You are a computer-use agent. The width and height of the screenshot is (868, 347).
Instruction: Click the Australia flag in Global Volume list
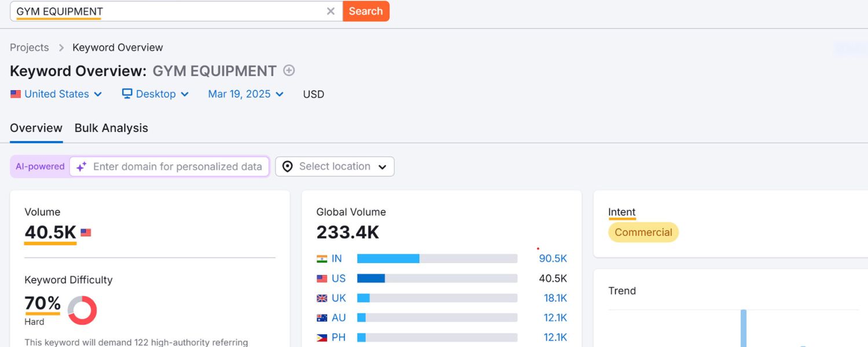pos(322,318)
